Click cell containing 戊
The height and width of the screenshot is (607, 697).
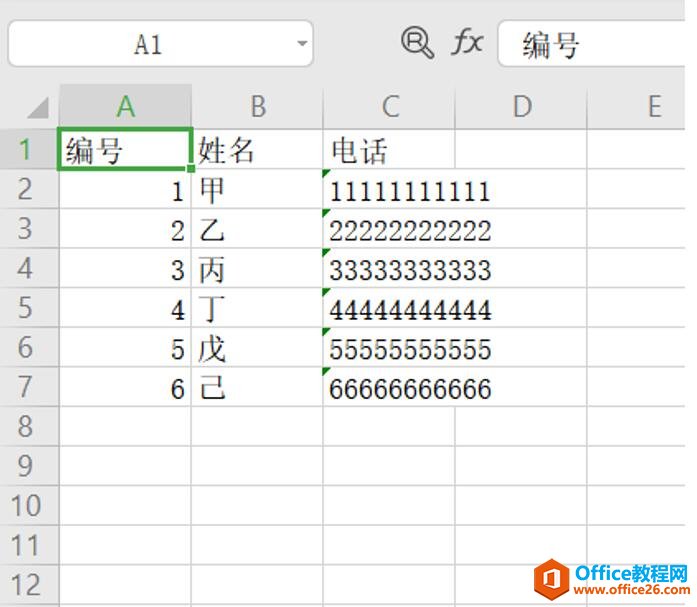pyautogui.click(x=257, y=347)
